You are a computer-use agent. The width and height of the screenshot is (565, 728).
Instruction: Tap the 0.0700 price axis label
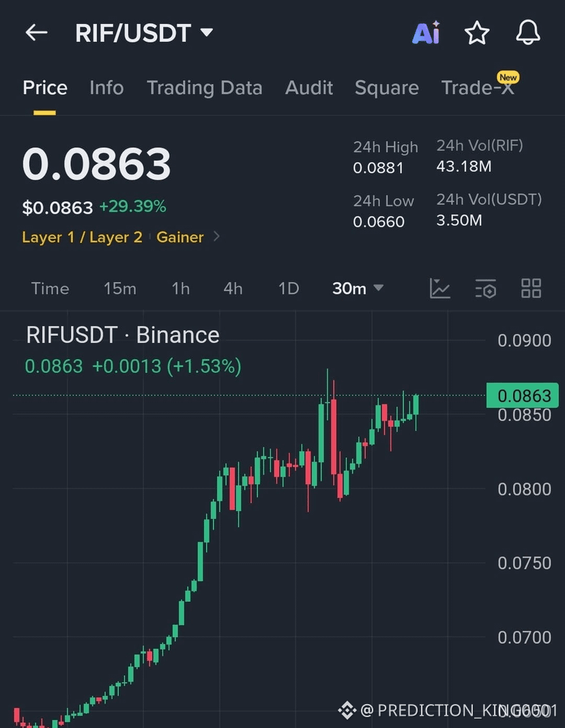(524, 637)
